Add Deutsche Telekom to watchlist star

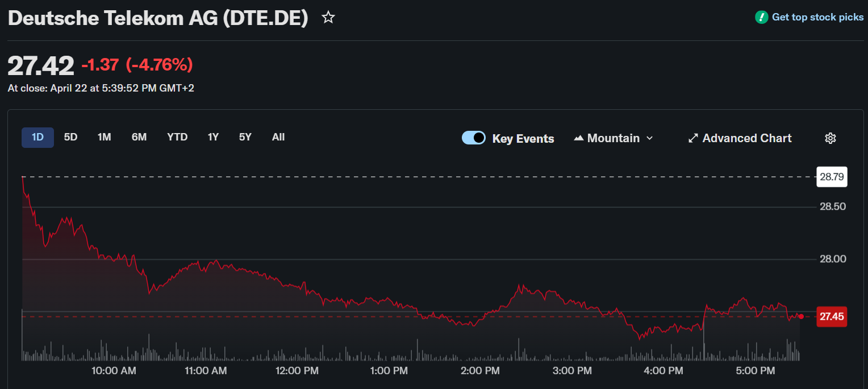(328, 18)
